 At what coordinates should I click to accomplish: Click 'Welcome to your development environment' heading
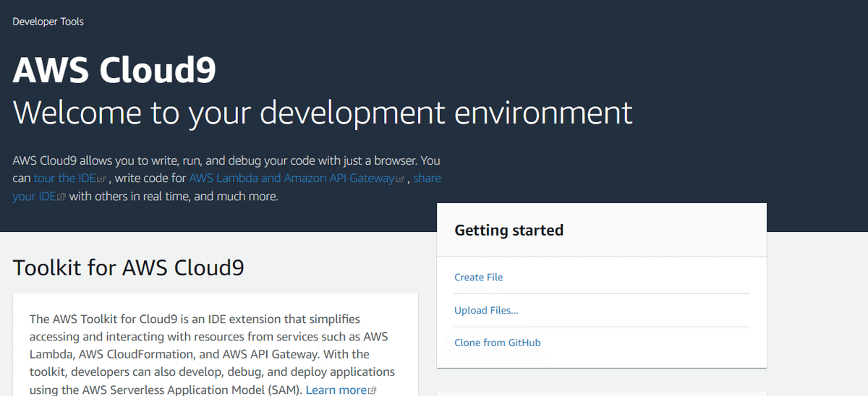(323, 113)
